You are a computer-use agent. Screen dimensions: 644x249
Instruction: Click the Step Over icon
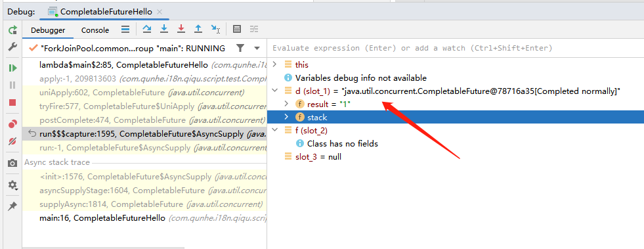pos(146,29)
